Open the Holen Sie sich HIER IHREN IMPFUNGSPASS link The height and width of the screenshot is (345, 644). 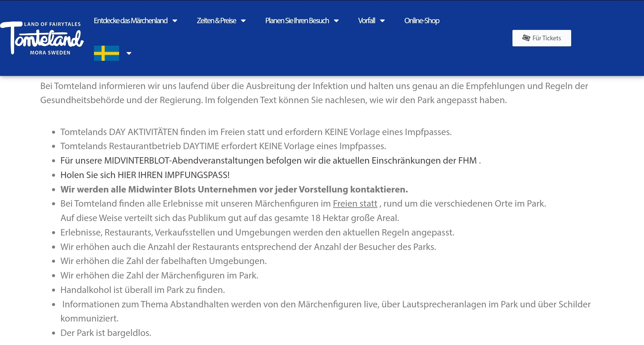(145, 175)
